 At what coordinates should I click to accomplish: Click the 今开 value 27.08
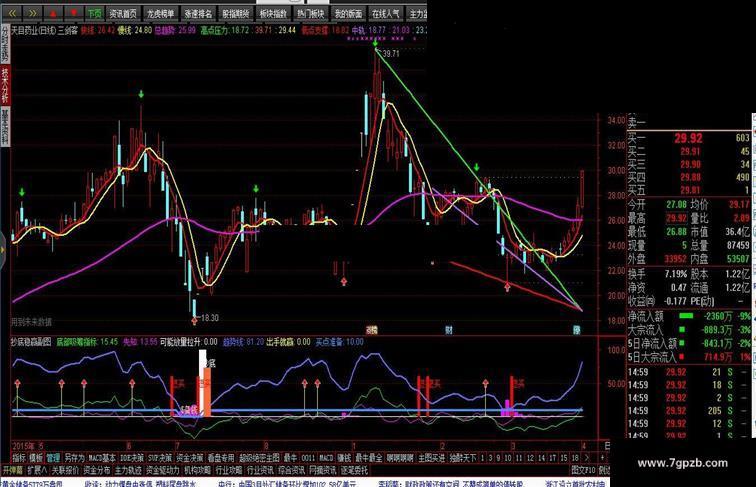(676, 204)
